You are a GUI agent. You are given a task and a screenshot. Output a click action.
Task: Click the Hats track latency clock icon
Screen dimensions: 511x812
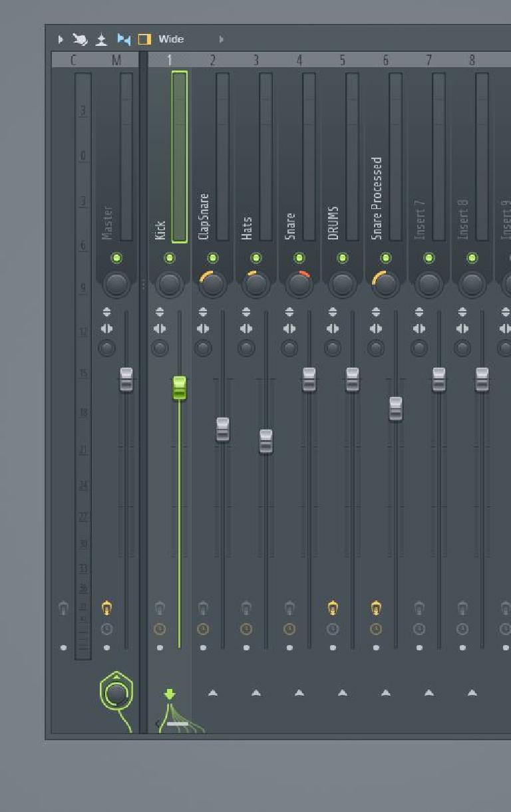point(246,629)
